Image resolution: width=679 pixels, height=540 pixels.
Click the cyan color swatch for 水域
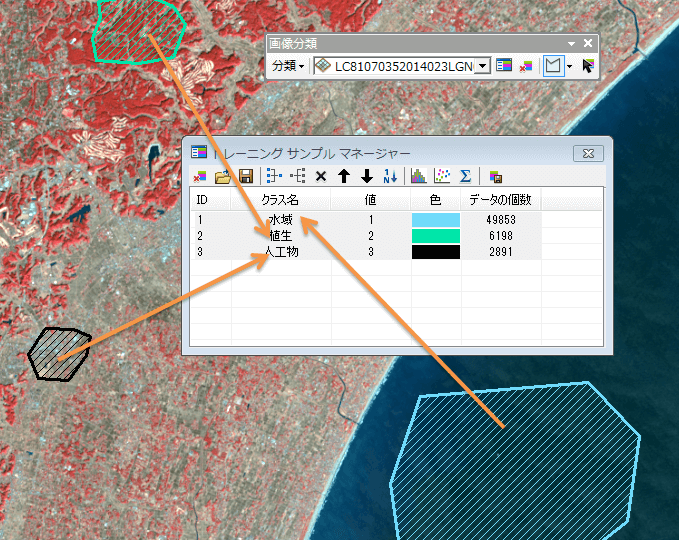[435, 219]
